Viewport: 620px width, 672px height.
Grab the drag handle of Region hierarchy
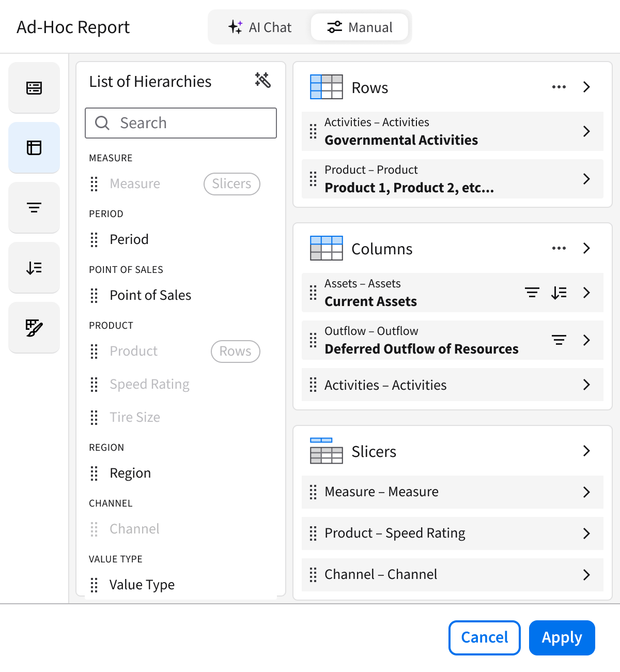pyautogui.click(x=94, y=473)
